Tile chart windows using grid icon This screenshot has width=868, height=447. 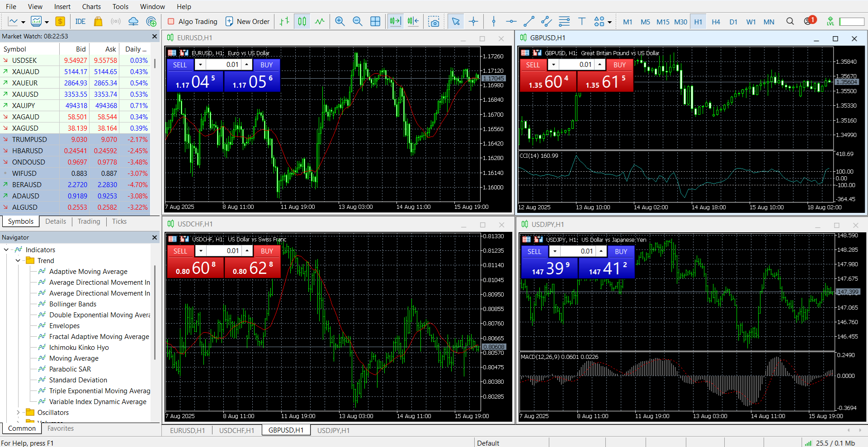(375, 21)
